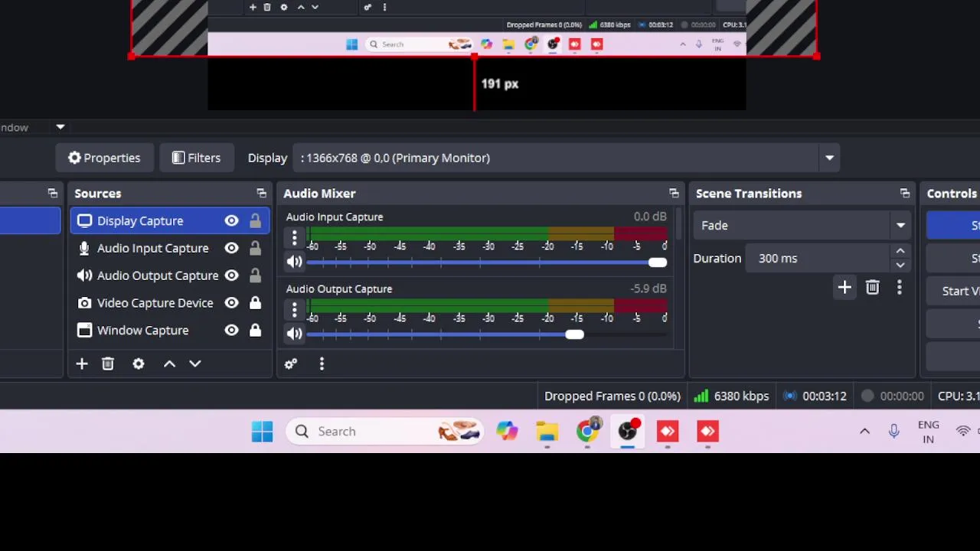Select Audio Input Capture source row

point(170,249)
